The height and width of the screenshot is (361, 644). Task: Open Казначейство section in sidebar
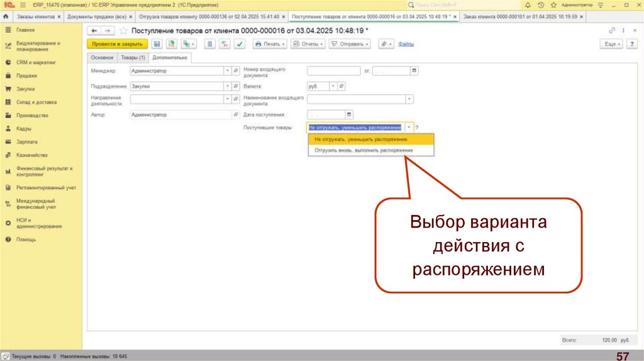click(32, 155)
